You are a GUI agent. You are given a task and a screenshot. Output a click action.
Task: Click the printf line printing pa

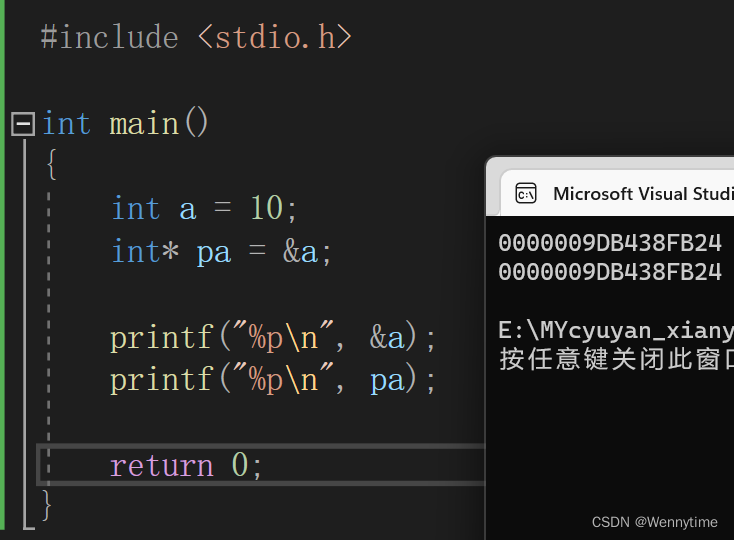273,379
